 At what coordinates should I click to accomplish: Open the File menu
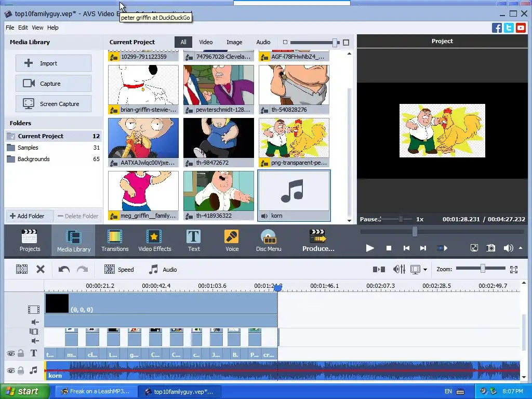(x=10, y=28)
